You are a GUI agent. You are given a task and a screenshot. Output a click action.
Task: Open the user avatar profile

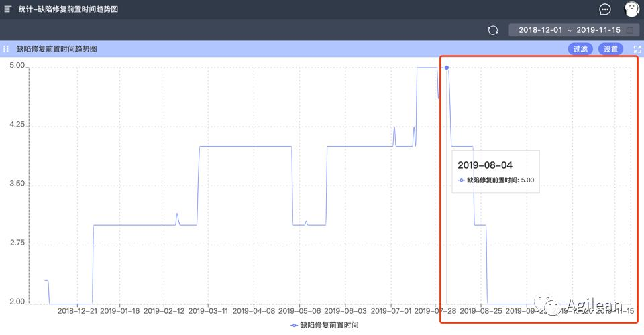coord(632,9)
